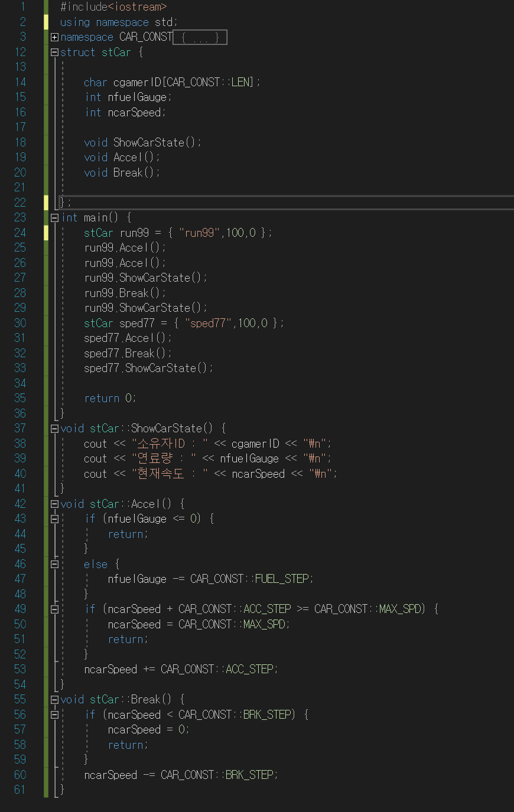Click 'char cgamerID[CAR_CONST::LEN];' declaration
514x812 pixels.
point(172,83)
